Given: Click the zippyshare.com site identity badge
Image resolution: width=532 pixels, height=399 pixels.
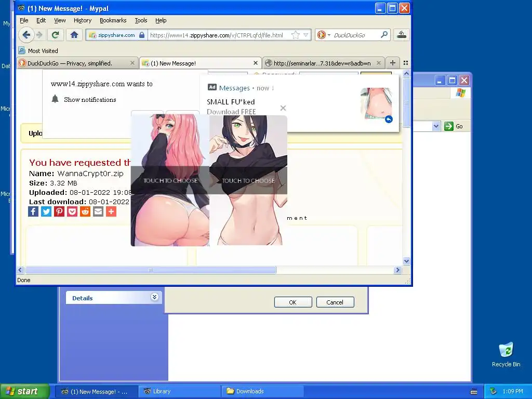Looking at the screenshot, I should click(x=116, y=35).
